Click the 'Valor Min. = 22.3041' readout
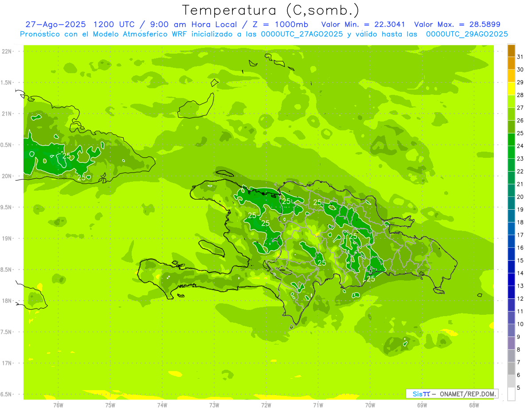Screen dimensions: 532x411 point(363,24)
